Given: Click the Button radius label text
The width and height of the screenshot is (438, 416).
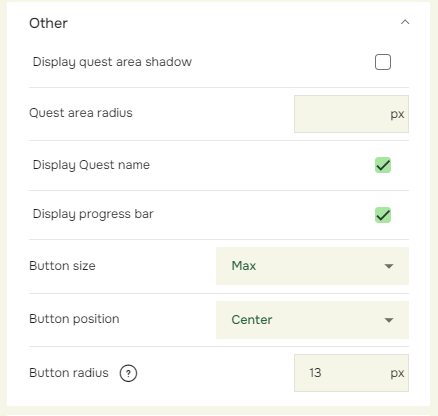Looking at the screenshot, I should 69,373.
